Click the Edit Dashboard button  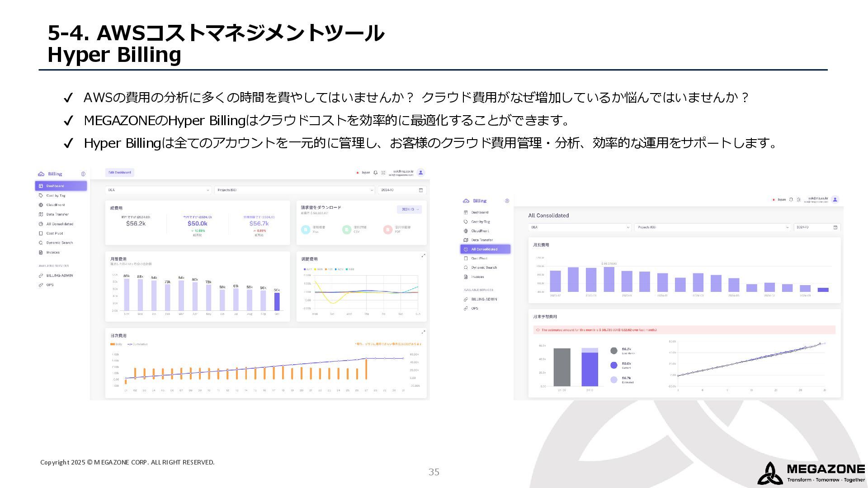[x=120, y=173]
